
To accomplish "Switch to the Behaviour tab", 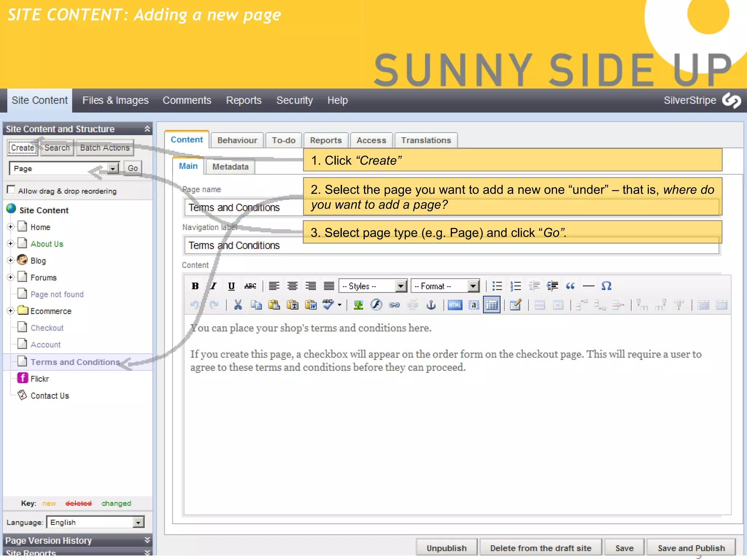I will [237, 140].
